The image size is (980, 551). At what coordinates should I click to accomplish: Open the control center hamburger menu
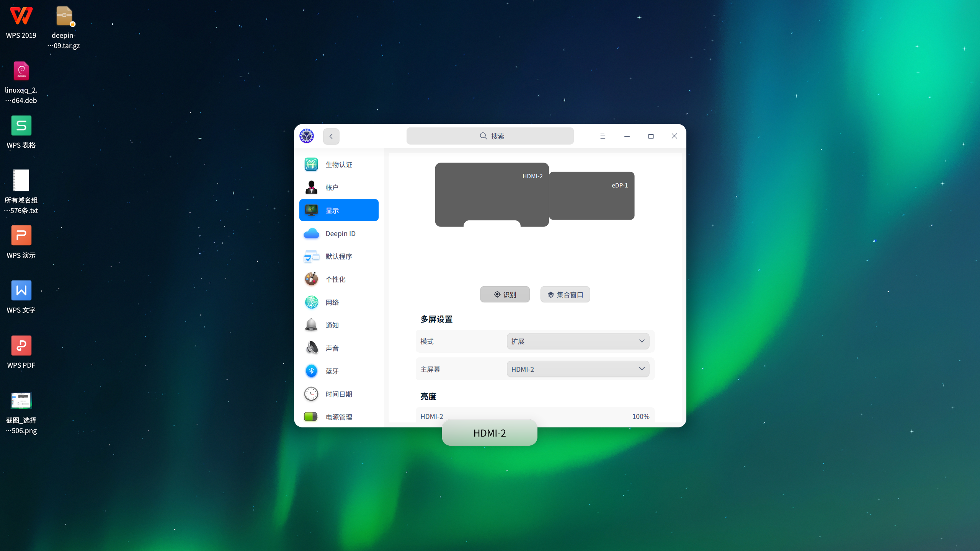(603, 136)
